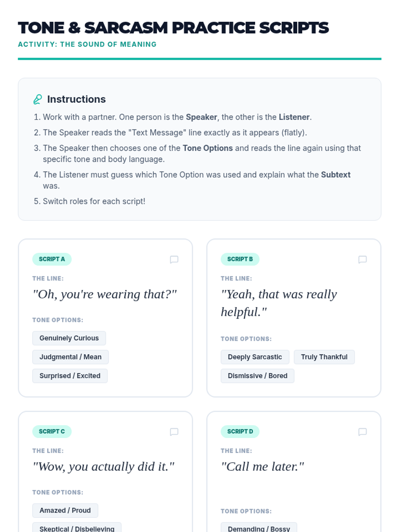Choose the Skeptical / Disbelieving tone
Viewport: 399px width, 532px height.
[77, 528]
